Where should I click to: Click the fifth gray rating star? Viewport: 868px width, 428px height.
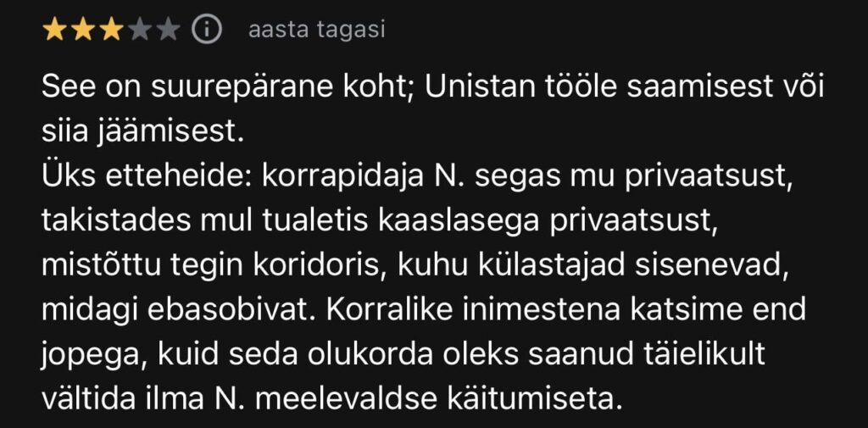click(169, 31)
